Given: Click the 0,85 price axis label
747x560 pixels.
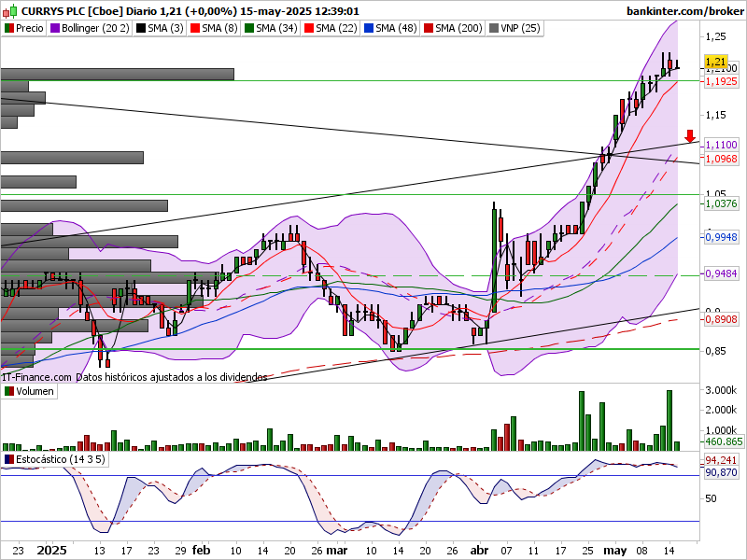Looking at the screenshot, I should pos(716,351).
